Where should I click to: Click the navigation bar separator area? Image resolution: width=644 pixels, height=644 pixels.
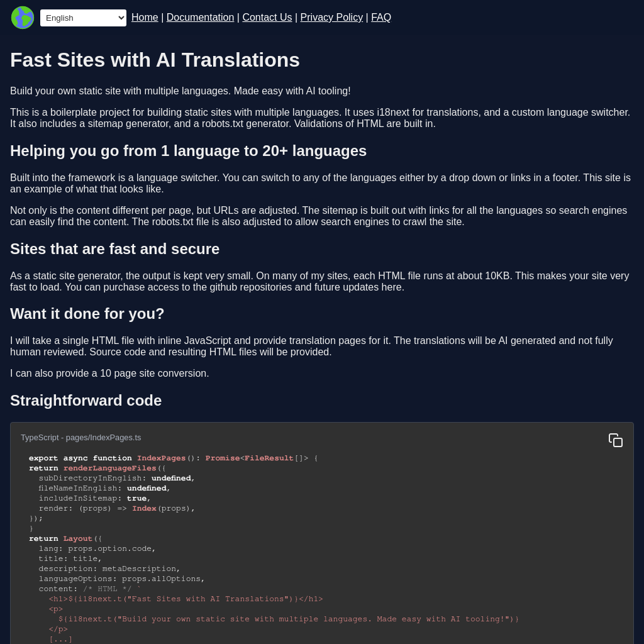coord(162,17)
